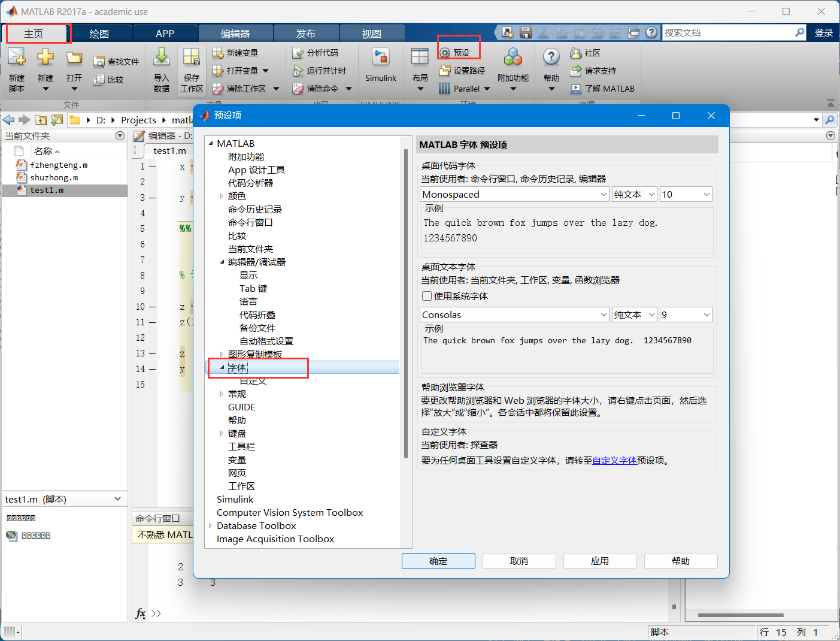
Task: Click the back arrow in the folder toolbar
Action: pyautogui.click(x=9, y=120)
